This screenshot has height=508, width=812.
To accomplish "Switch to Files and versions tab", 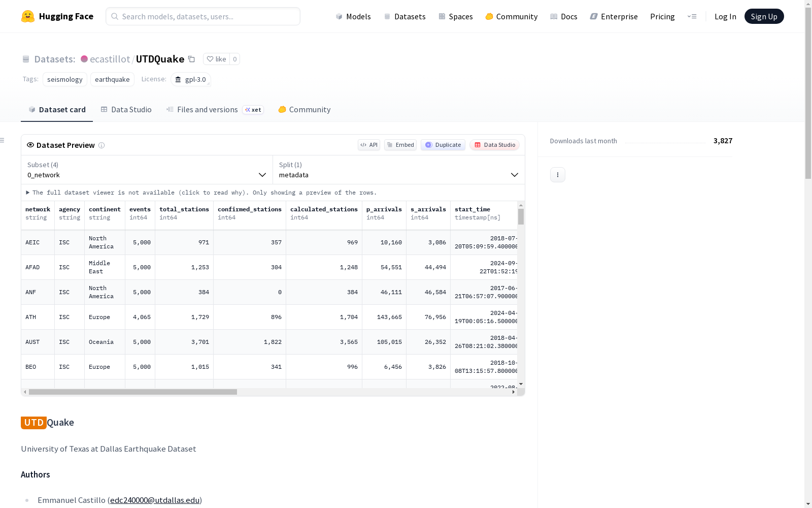I will [x=215, y=110].
